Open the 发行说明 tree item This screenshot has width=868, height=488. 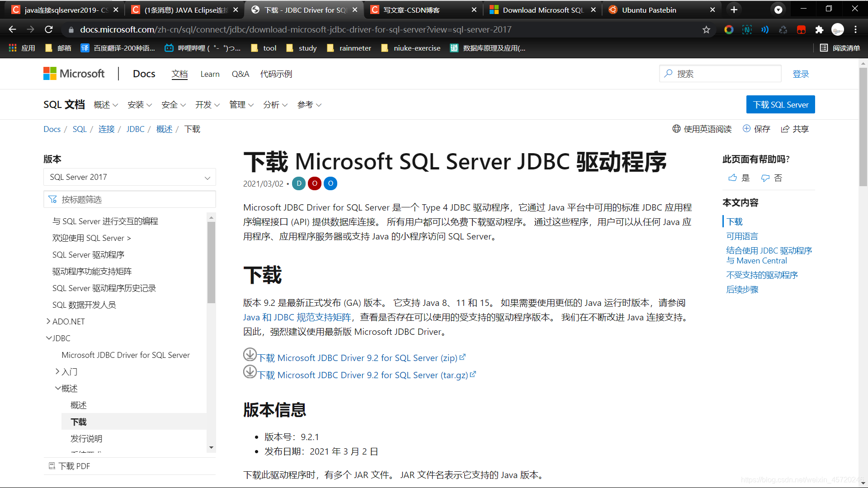click(86, 438)
